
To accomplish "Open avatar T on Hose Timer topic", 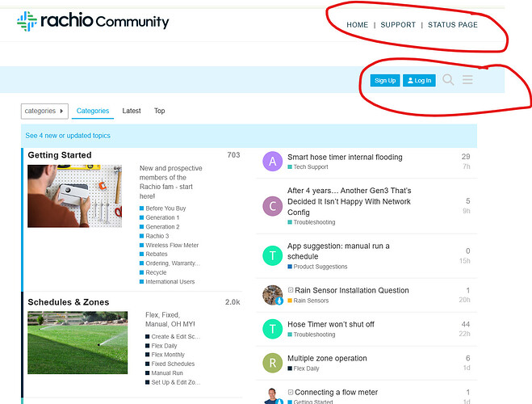I will [x=272, y=329].
